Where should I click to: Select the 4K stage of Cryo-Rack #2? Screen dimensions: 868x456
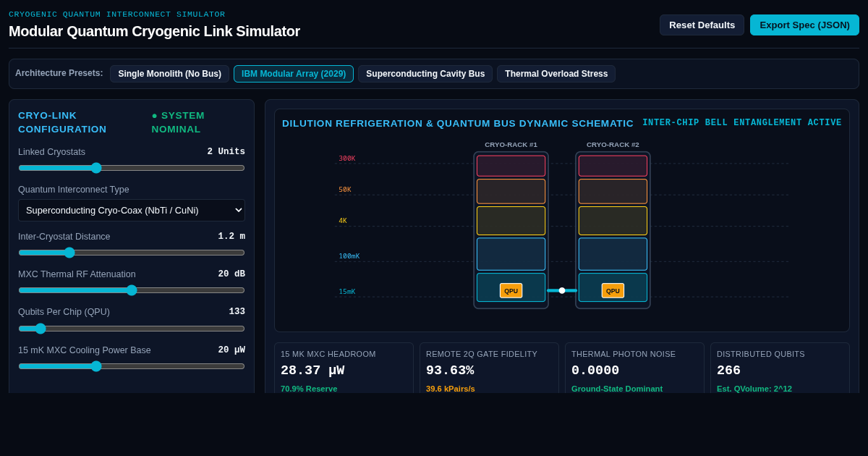click(x=613, y=221)
